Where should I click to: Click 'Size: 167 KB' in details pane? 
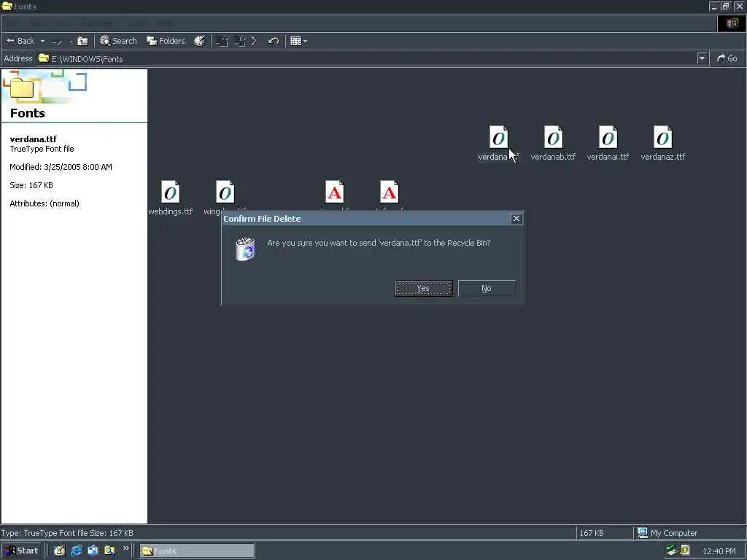pyautogui.click(x=31, y=185)
